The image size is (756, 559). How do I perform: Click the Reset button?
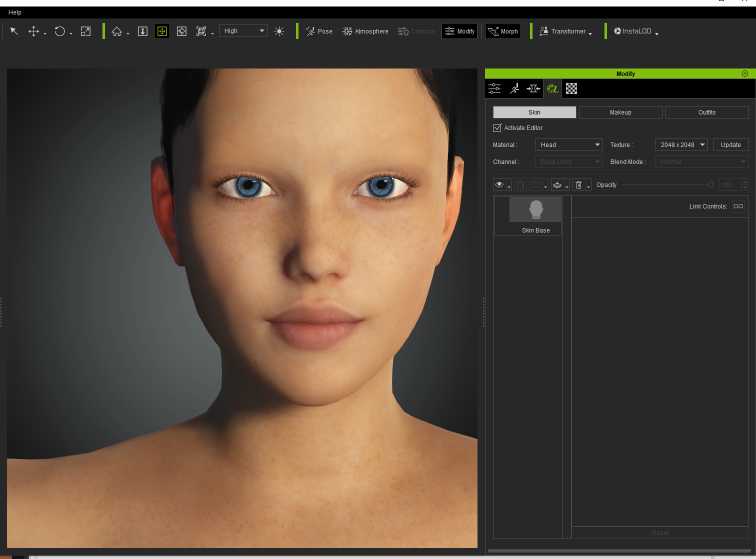click(660, 532)
